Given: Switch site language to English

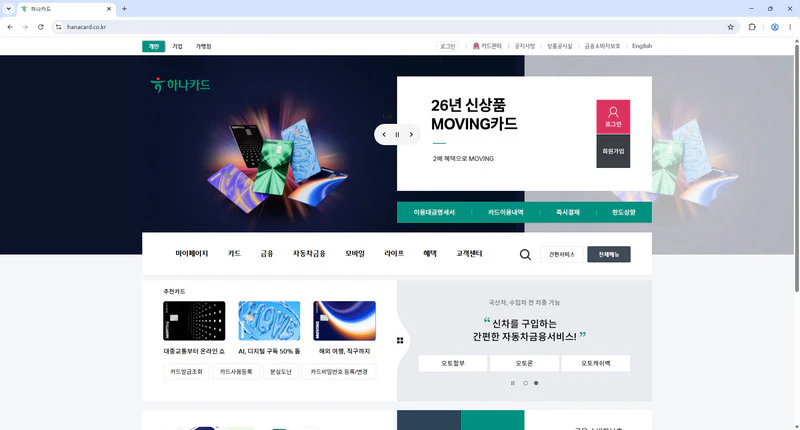Looking at the screenshot, I should click(x=642, y=46).
